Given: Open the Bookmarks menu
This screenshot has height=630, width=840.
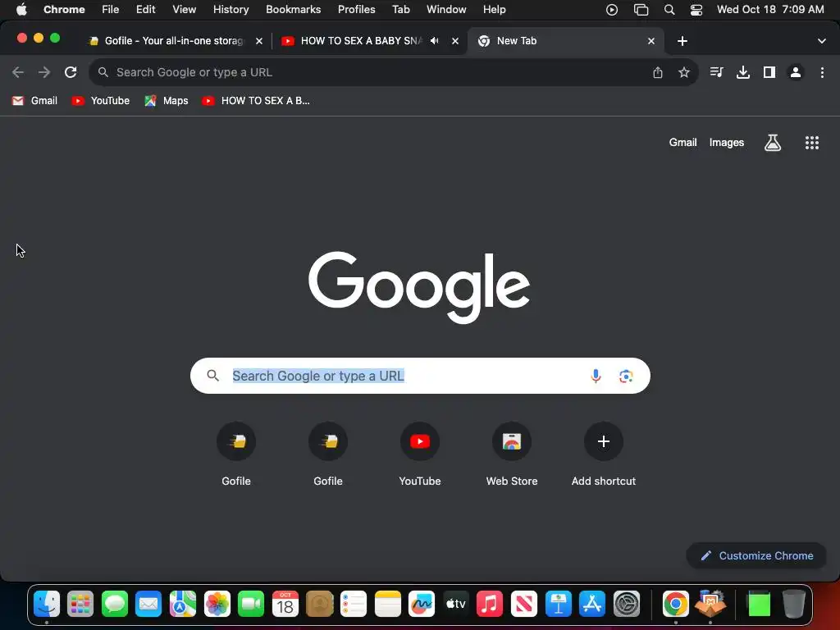Looking at the screenshot, I should 293,10.
